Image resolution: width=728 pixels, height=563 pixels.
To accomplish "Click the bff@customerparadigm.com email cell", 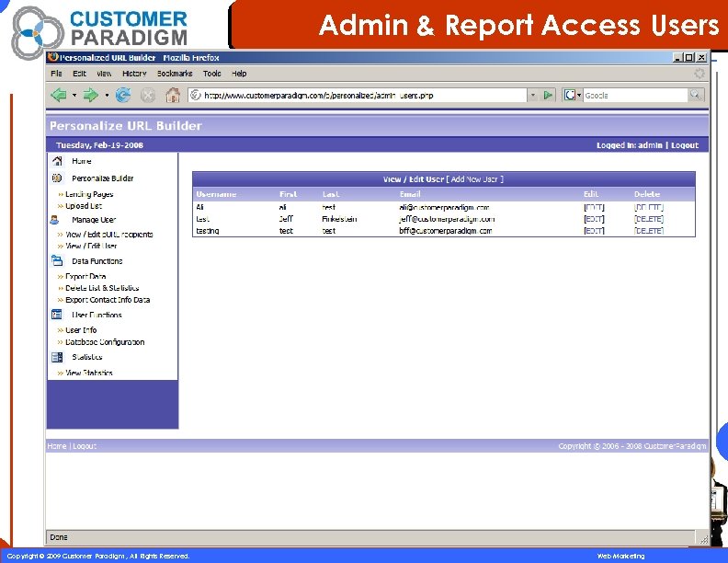I will pos(445,230).
